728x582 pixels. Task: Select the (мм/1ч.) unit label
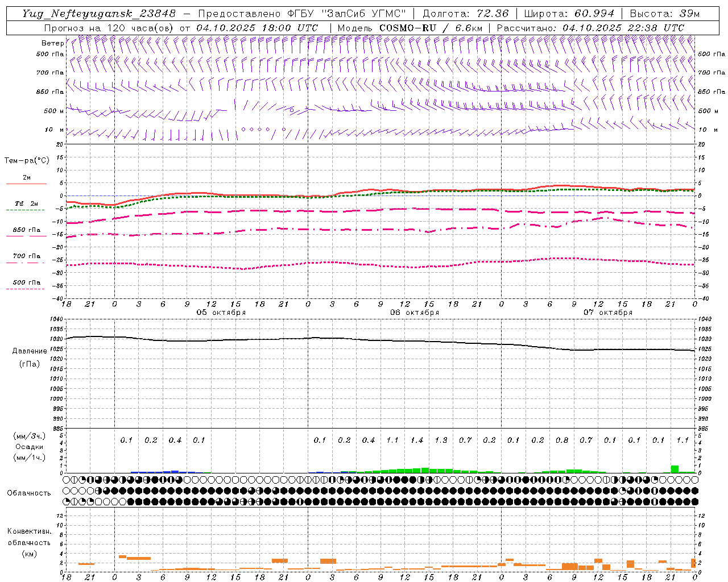pos(30,458)
